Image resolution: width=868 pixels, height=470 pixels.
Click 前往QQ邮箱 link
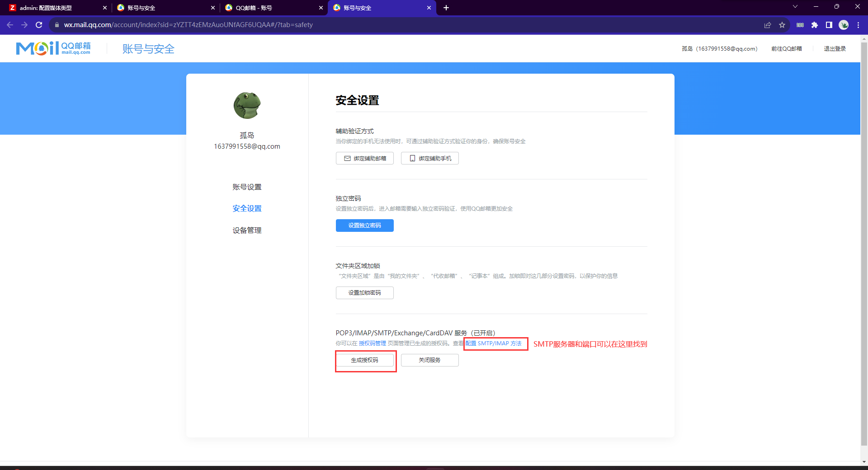click(x=787, y=48)
